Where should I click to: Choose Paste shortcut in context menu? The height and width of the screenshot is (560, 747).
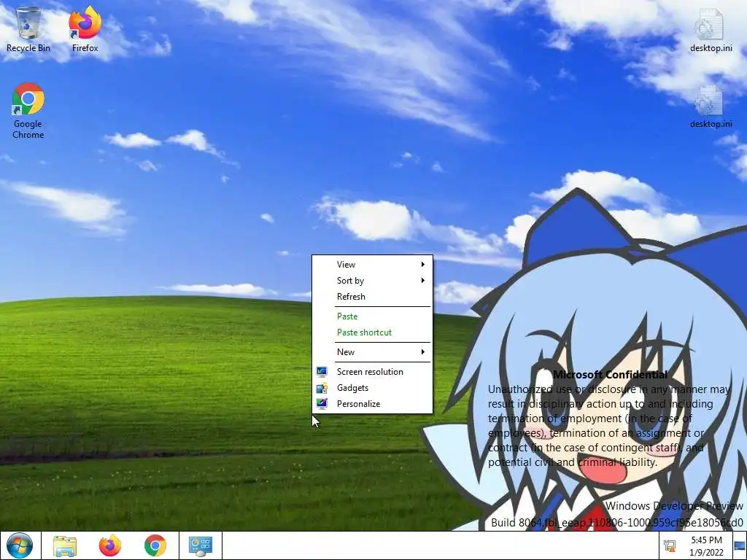pyautogui.click(x=372, y=332)
